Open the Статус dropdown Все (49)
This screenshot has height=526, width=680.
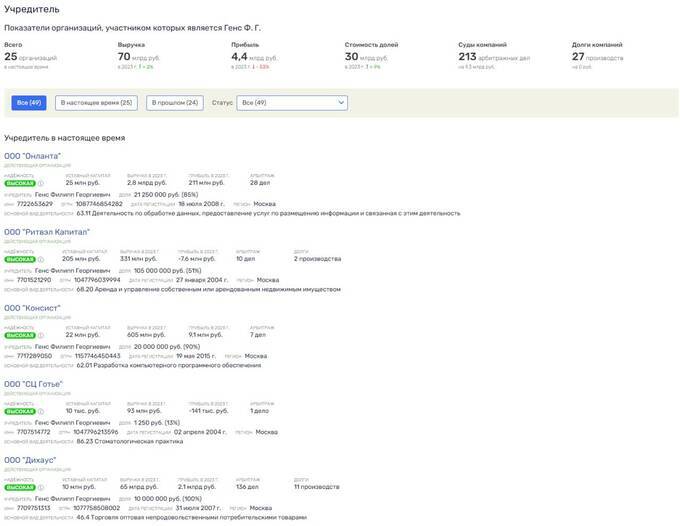(292, 103)
